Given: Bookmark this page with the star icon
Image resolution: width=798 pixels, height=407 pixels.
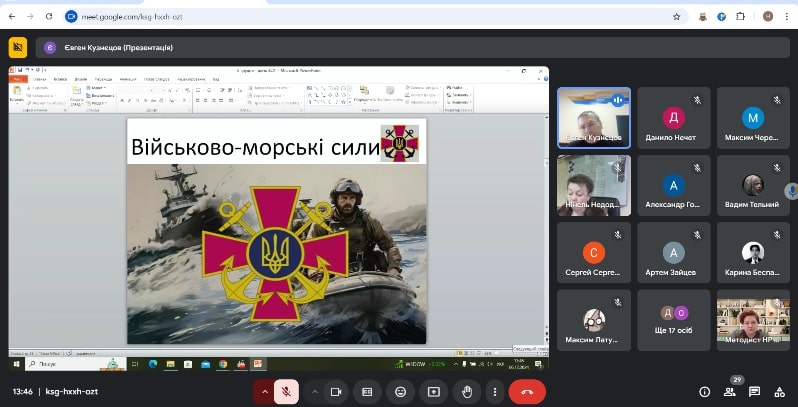Looking at the screenshot, I should tap(676, 16).
